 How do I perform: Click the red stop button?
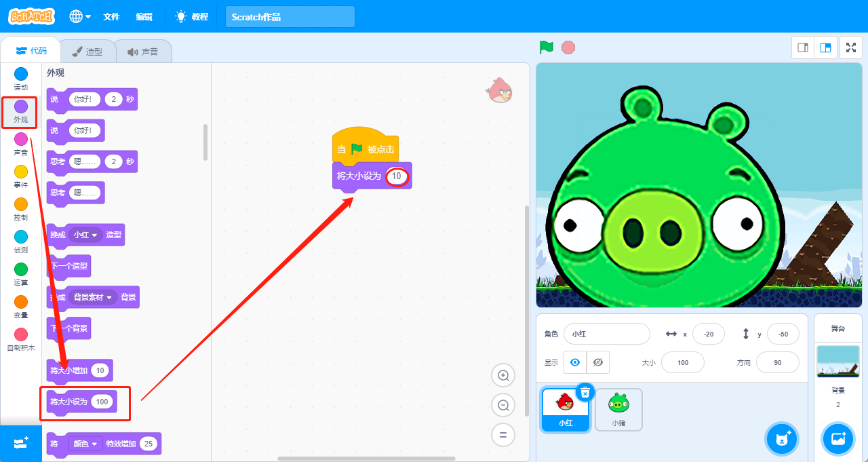coord(568,47)
